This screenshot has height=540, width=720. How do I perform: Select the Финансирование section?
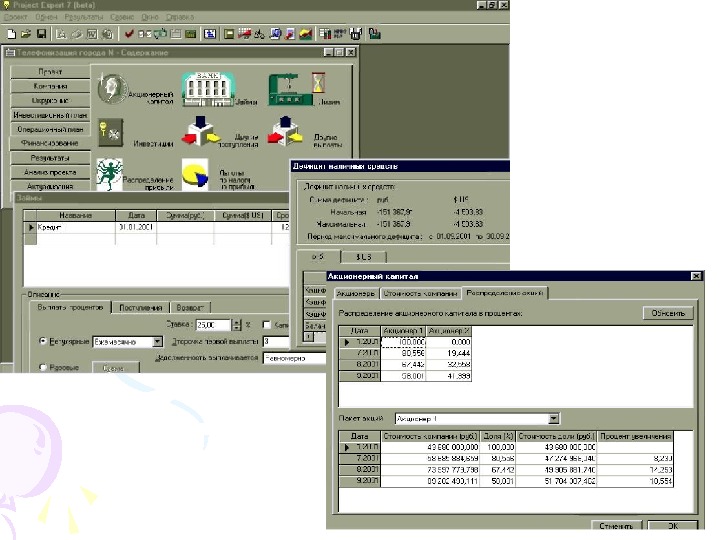(51, 143)
